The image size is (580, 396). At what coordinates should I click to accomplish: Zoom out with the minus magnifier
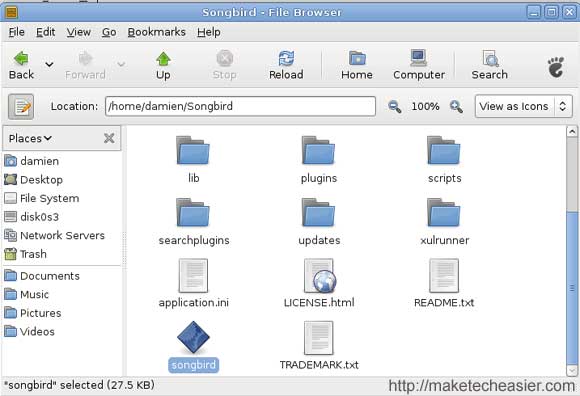tap(395, 106)
